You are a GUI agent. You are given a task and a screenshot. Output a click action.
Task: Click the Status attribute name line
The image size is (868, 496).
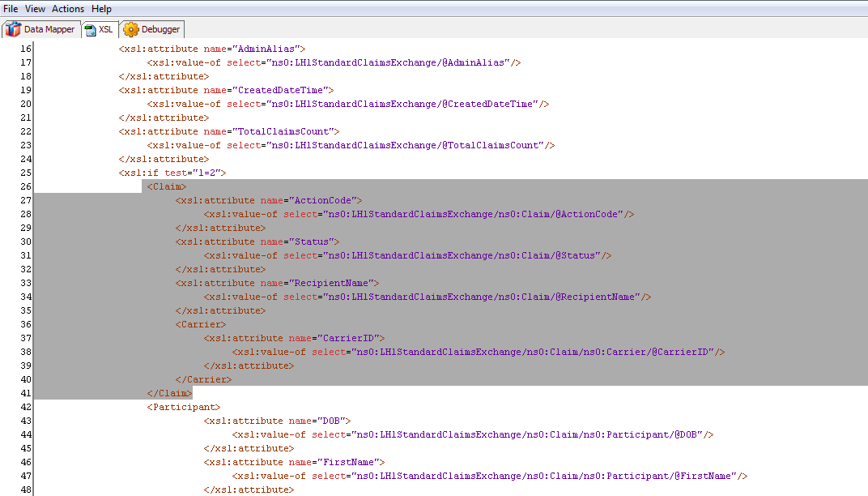(257, 242)
